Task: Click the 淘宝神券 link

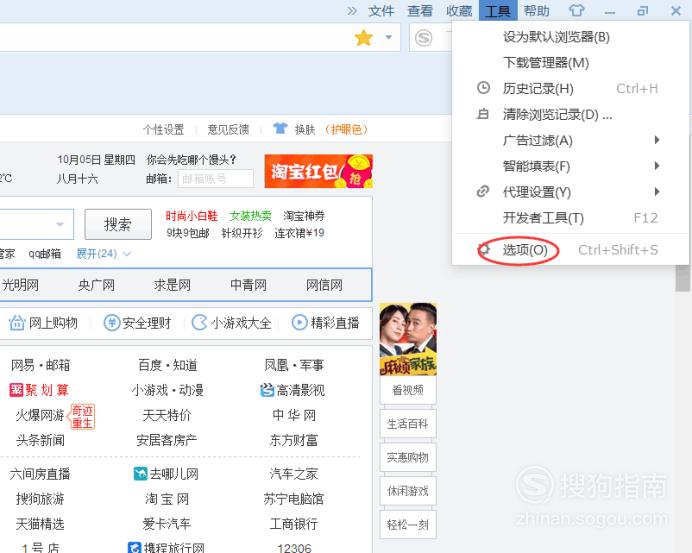Action: click(x=304, y=216)
